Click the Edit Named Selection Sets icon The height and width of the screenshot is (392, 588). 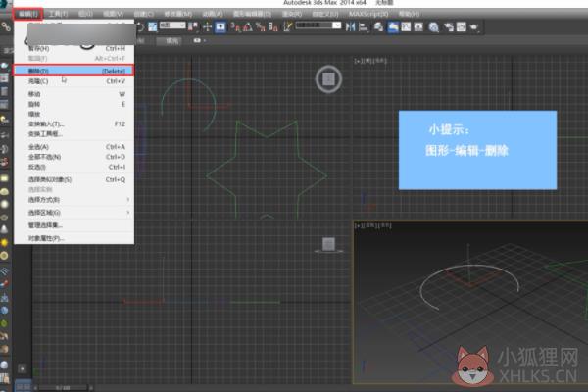tap(287, 26)
